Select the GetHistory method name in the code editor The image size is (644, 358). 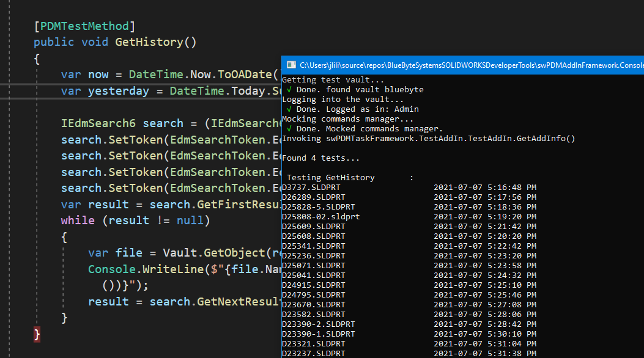coord(149,42)
